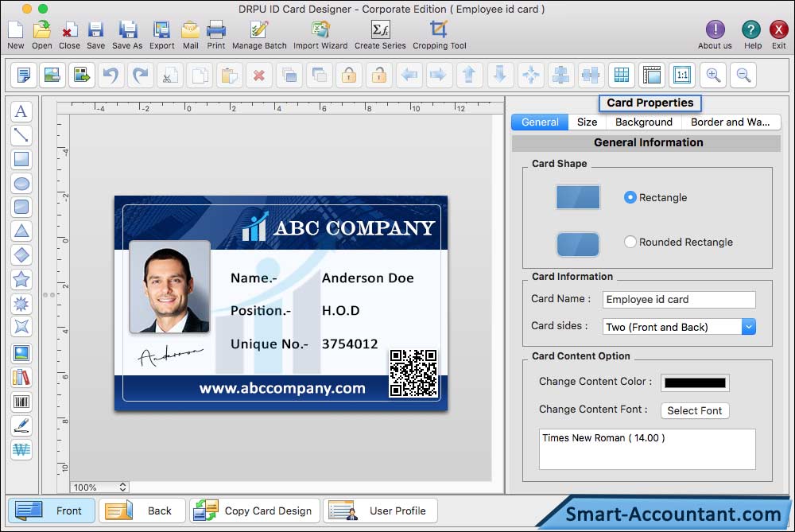Click the Times New Roman font box
The height and width of the screenshot is (532, 795).
coord(647,449)
